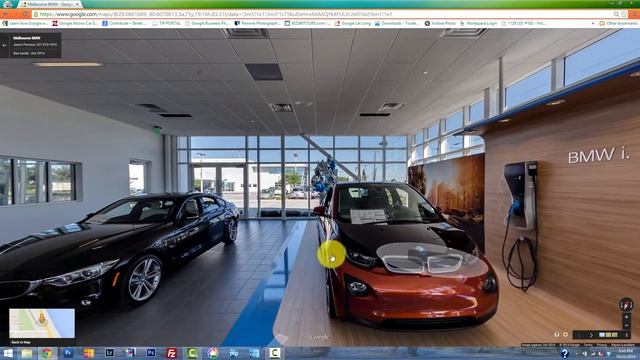This screenshot has height=360, width=640.
Task: Open the white Camtasia recorder taskbar icon
Action: click(275, 353)
